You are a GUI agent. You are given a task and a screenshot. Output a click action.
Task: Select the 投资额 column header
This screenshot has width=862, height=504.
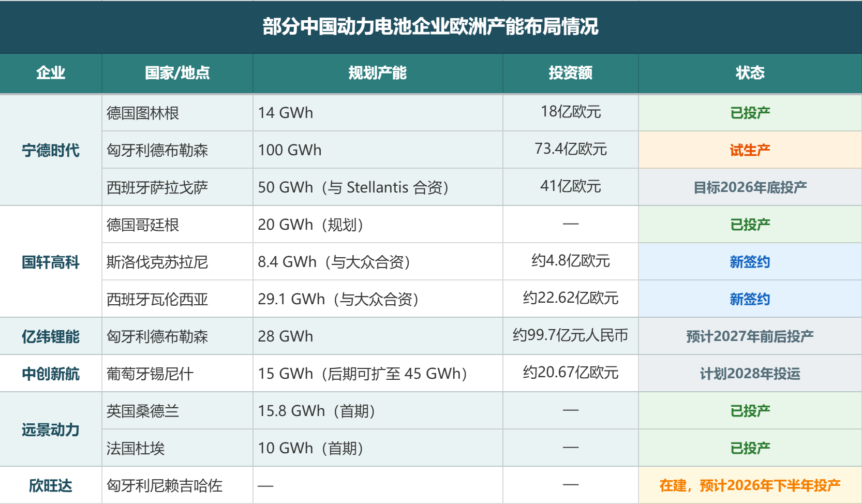(571, 73)
